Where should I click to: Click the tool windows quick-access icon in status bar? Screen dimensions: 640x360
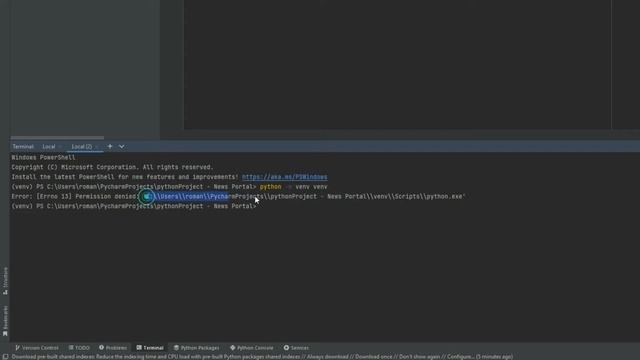coord(5,357)
